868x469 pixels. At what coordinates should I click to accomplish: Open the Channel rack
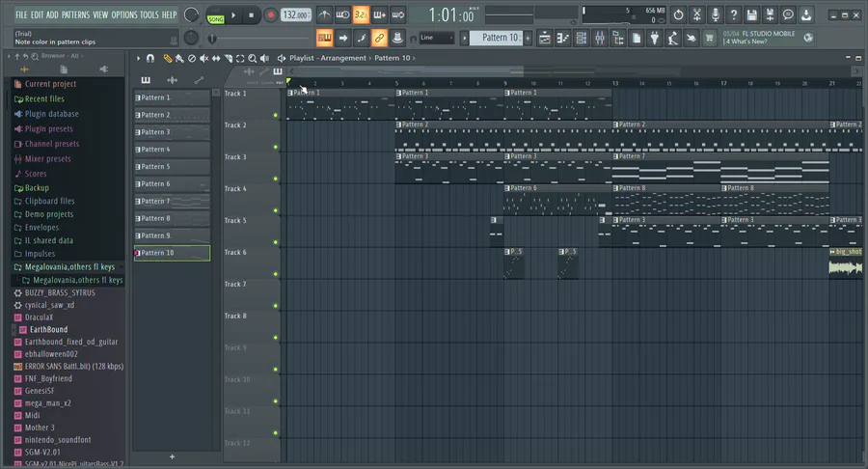pos(582,39)
